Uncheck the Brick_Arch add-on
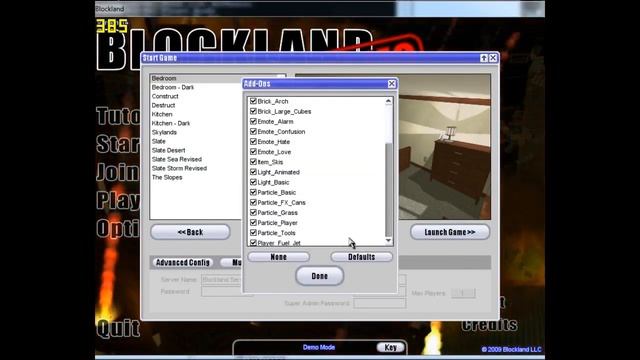640x360 pixels. (253, 101)
